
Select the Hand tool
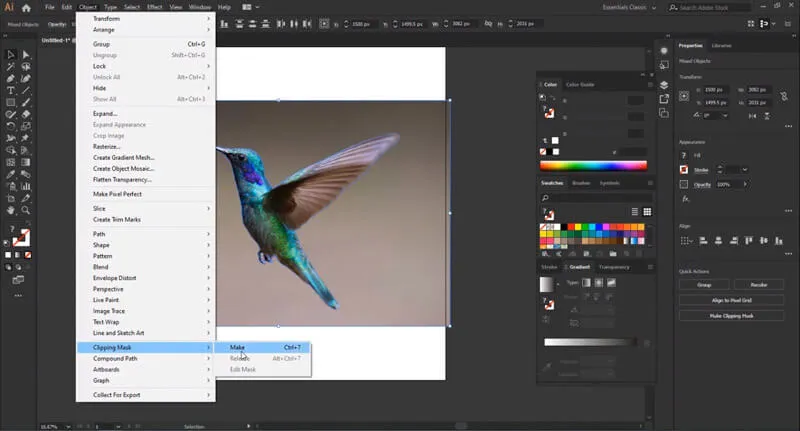(x=10, y=211)
